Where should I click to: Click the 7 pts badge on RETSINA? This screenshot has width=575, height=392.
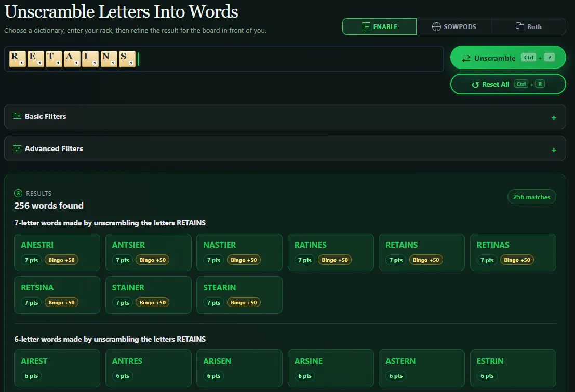31,303
